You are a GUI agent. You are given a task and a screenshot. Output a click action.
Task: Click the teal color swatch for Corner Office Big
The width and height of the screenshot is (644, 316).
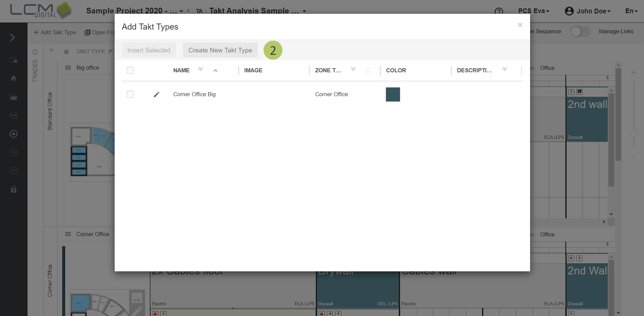393,95
